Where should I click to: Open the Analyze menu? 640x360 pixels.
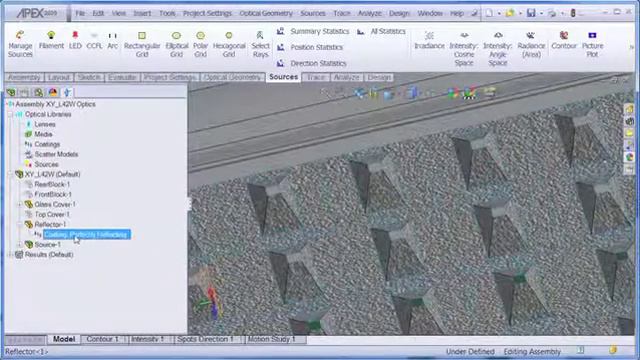[369, 13]
